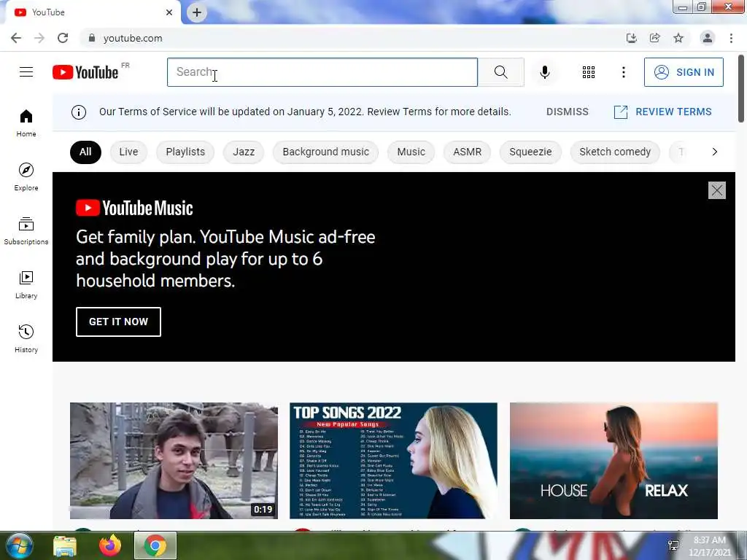Click the terms notice info icon
747x560 pixels.
(79, 112)
